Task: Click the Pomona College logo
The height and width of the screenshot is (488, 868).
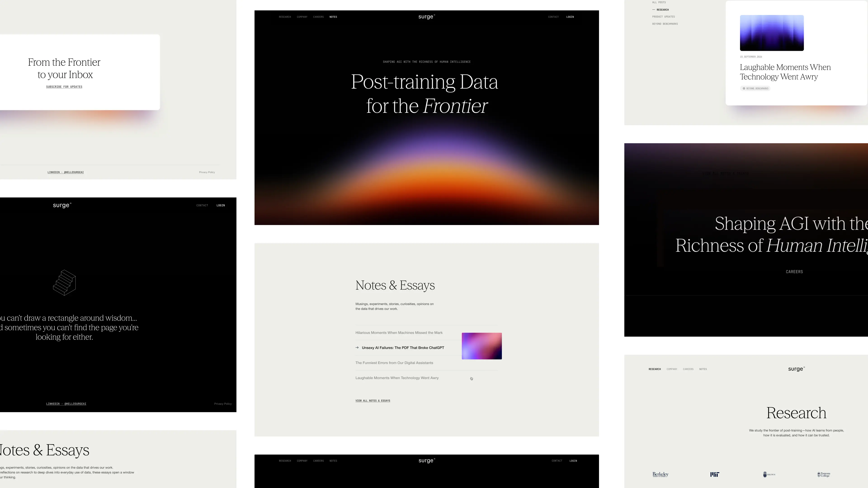Action: tap(823, 474)
